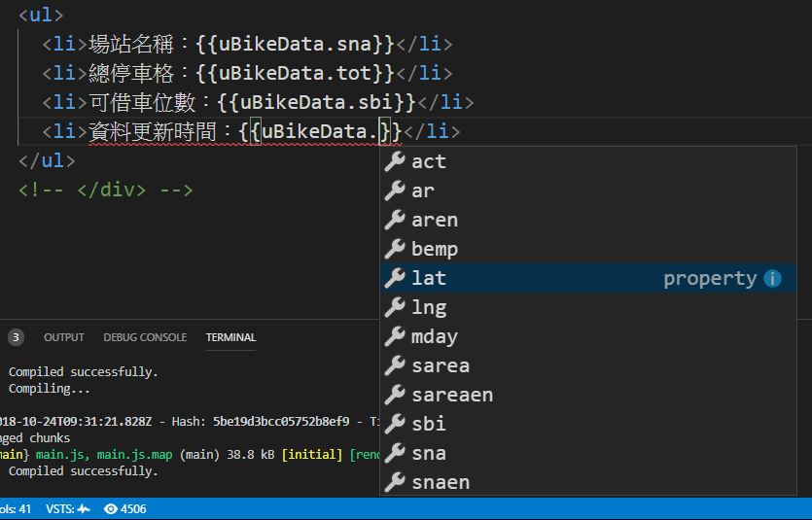
Task: Click the wrench icon next to 'mday'
Action: 395,336
